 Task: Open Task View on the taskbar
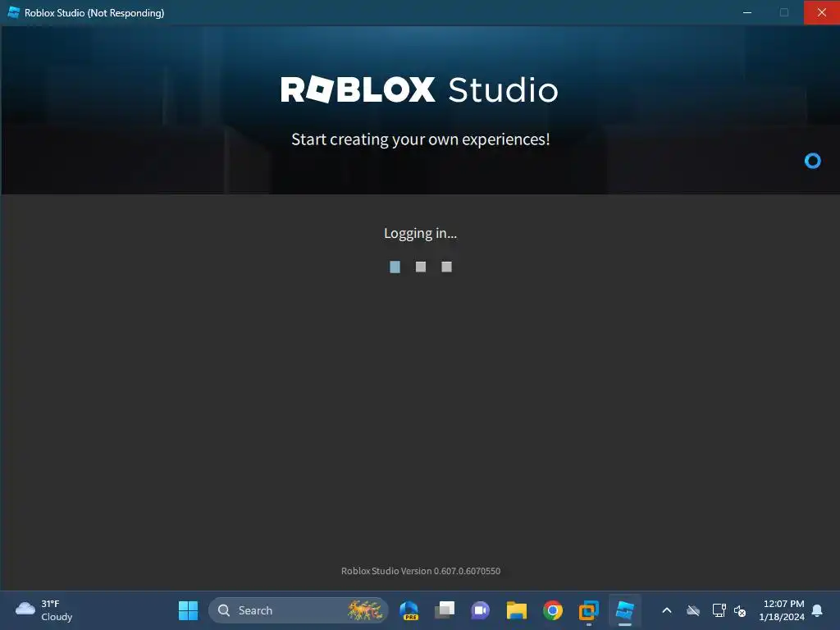click(x=445, y=610)
